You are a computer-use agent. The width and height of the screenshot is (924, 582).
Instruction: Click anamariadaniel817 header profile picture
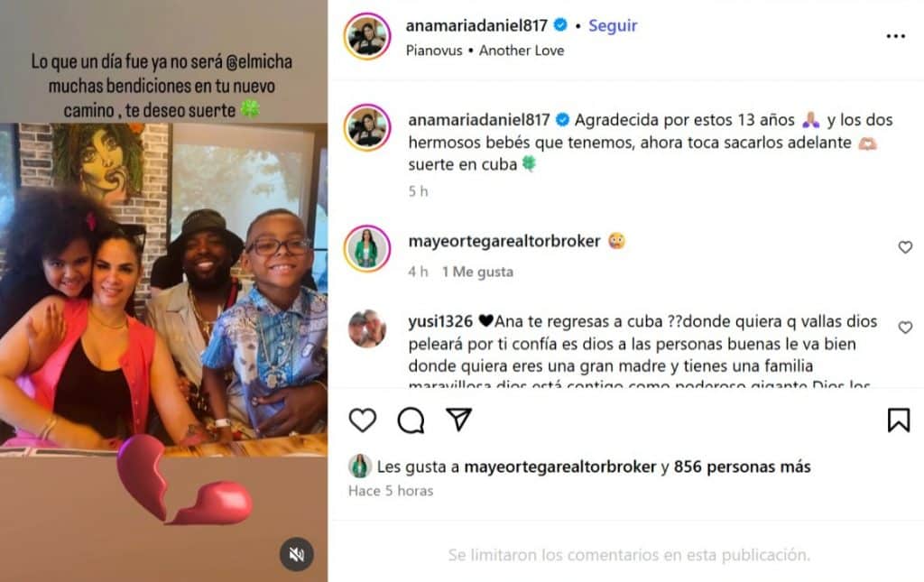(367, 36)
